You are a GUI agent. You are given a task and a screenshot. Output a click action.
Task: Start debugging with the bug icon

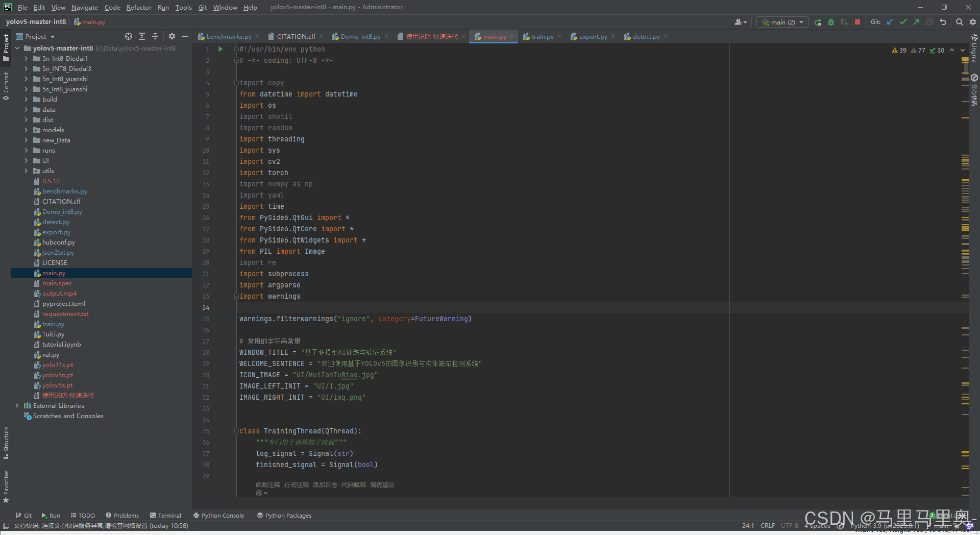pos(831,22)
